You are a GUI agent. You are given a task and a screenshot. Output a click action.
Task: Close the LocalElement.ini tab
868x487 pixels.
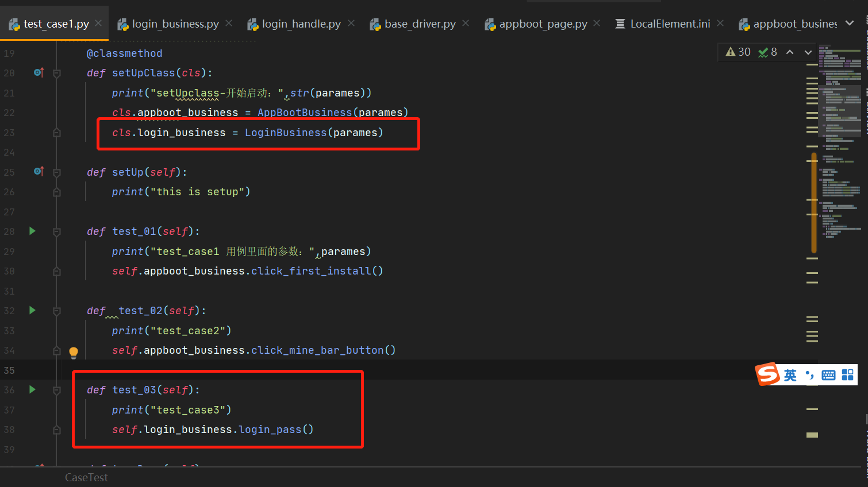(720, 23)
